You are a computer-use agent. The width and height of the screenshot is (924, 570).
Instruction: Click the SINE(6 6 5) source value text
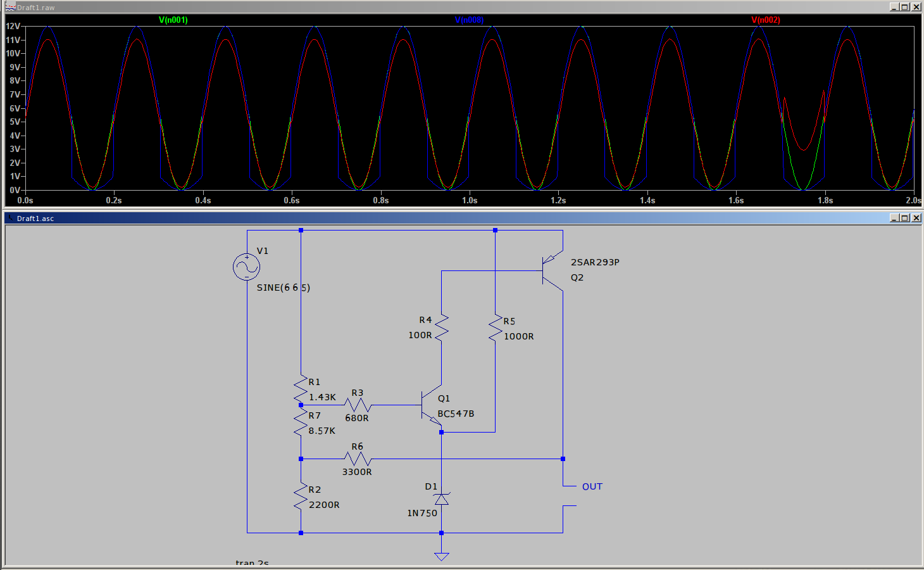click(x=283, y=288)
